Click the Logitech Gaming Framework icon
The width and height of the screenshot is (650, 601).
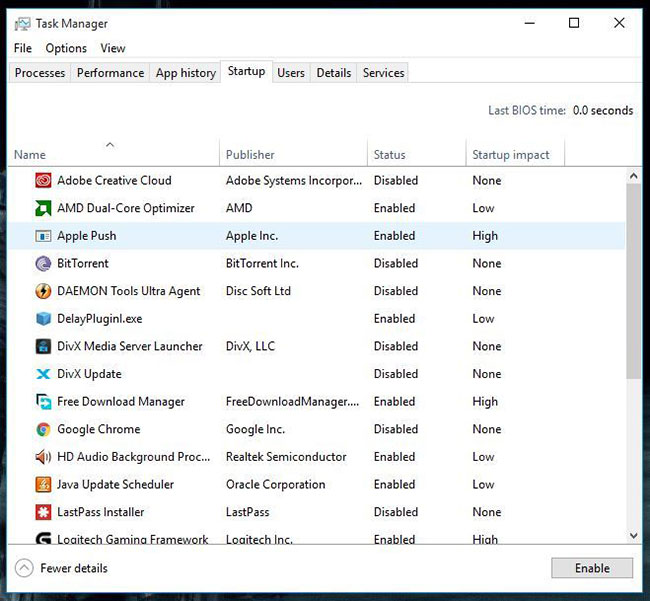point(43,538)
